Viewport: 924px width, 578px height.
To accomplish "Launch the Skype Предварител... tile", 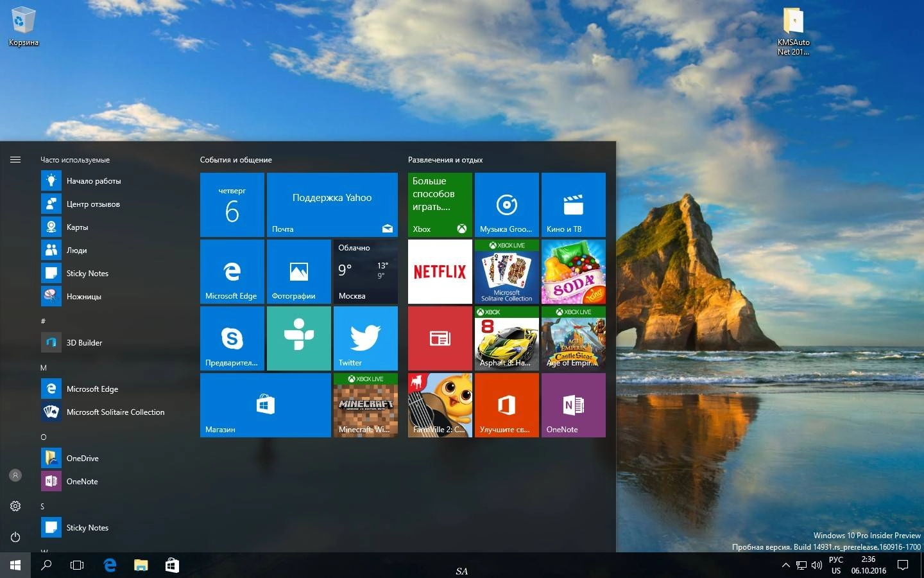I will [232, 338].
